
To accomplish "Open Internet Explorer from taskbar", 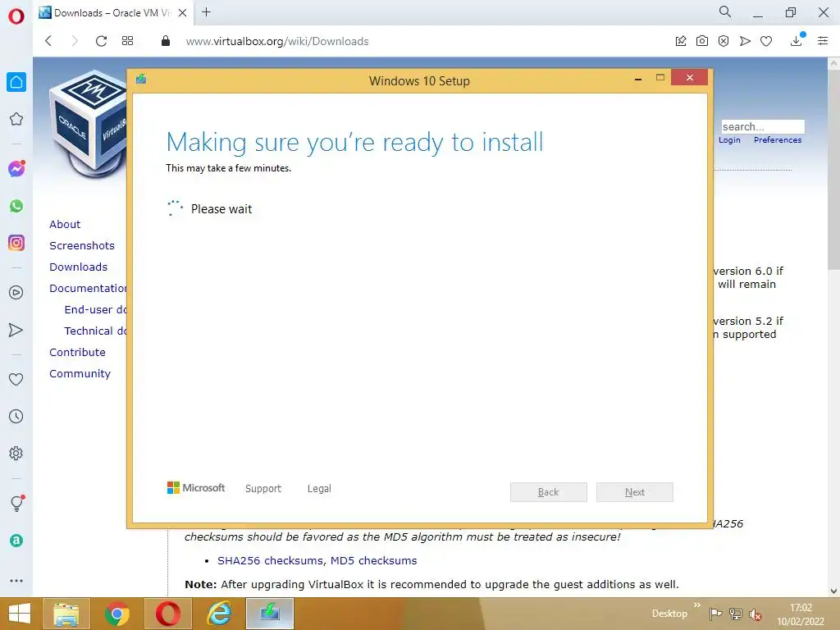I will (220, 614).
